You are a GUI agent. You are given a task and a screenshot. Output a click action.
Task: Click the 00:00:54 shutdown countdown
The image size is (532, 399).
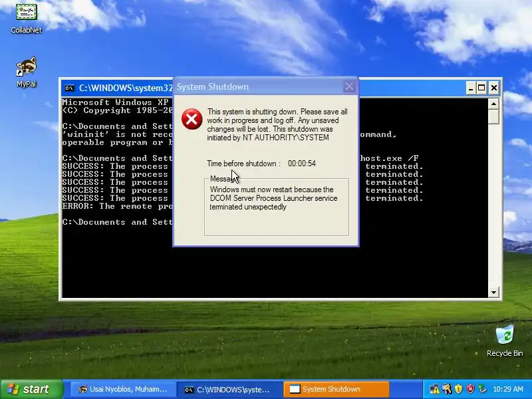coord(302,164)
